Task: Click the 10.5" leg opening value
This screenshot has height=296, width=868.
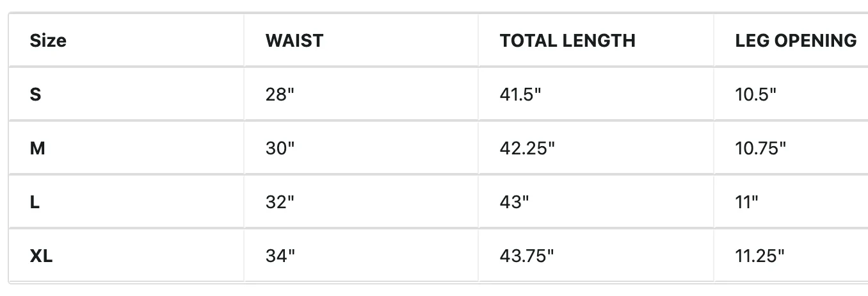Action: [x=756, y=95]
